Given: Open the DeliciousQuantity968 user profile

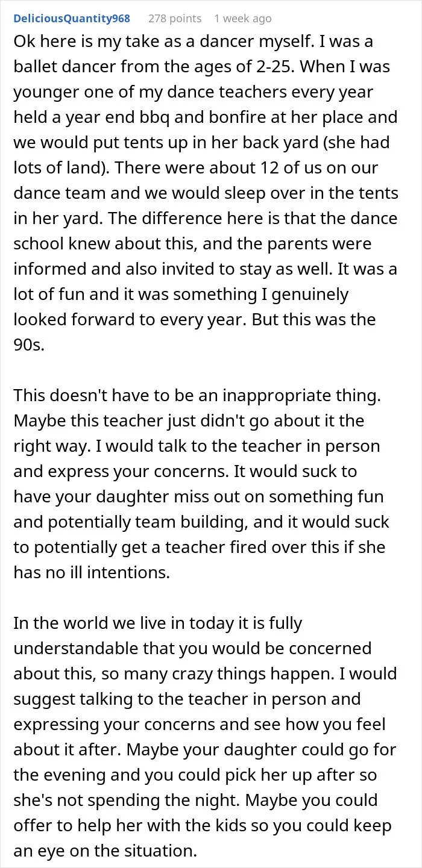Looking at the screenshot, I should [x=72, y=19].
